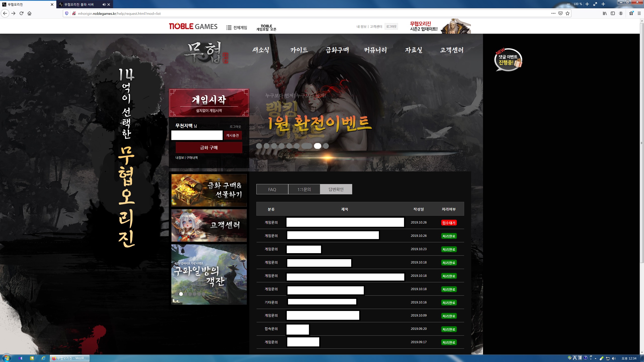Open the page actions three-dot menu

pos(553,13)
